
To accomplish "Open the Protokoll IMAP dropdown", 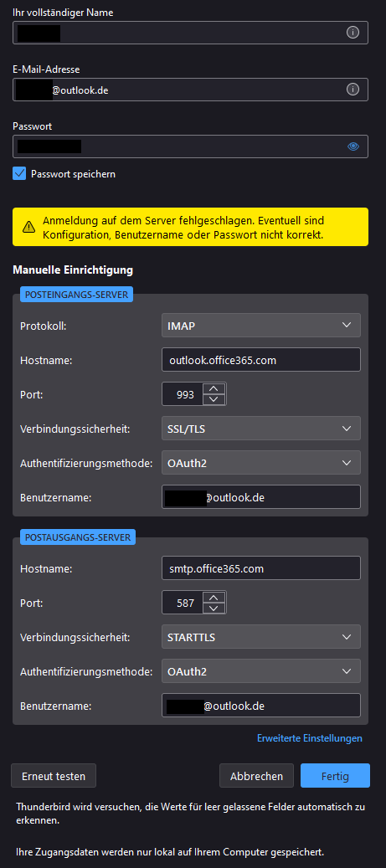I will (261, 326).
